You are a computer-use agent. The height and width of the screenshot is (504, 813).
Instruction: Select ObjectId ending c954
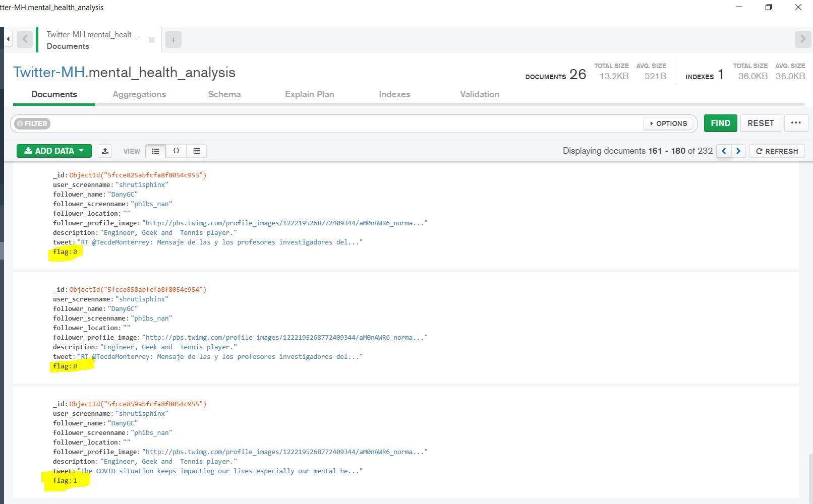pyautogui.click(x=138, y=289)
